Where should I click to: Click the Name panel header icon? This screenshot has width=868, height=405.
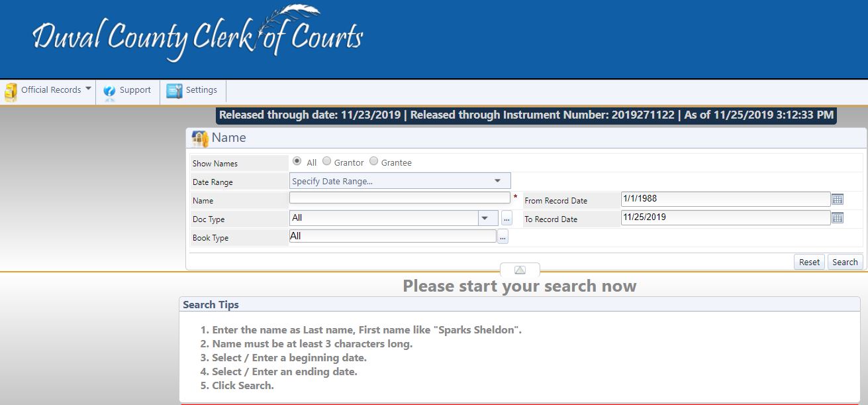click(x=200, y=139)
